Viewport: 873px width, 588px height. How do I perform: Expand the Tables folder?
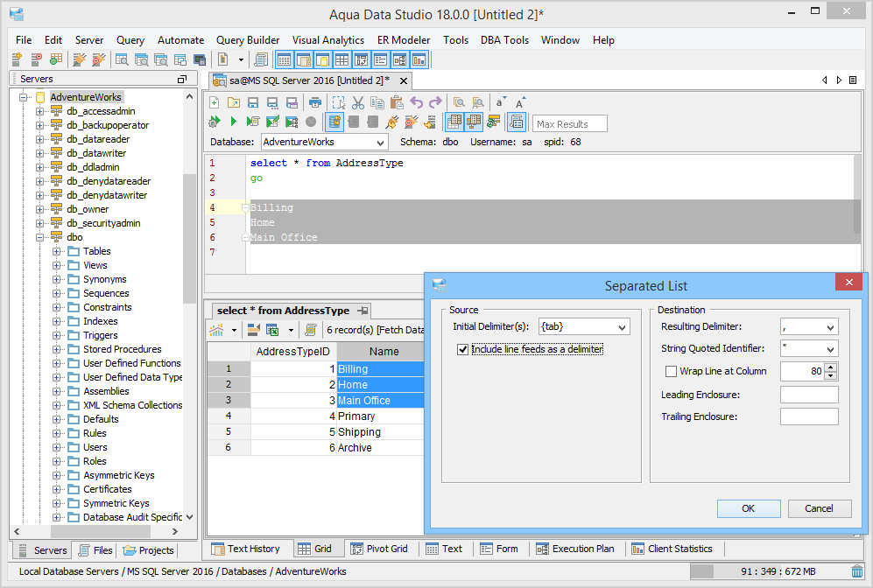56,251
